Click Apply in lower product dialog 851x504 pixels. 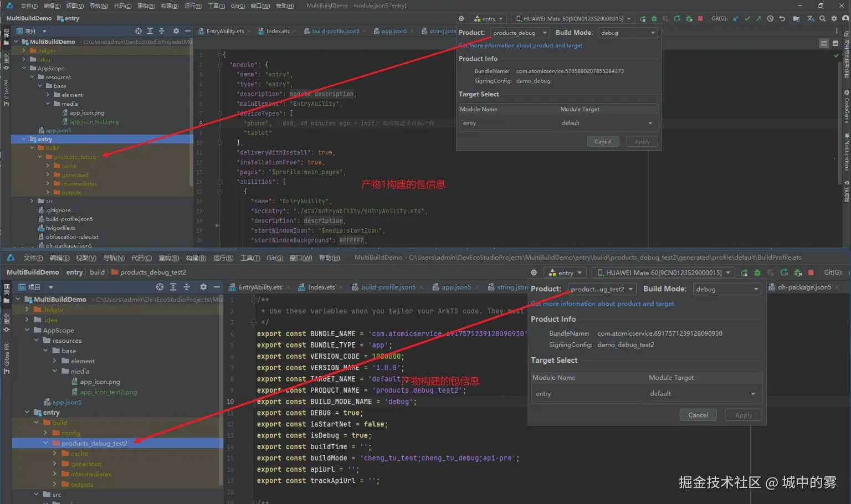tap(744, 415)
